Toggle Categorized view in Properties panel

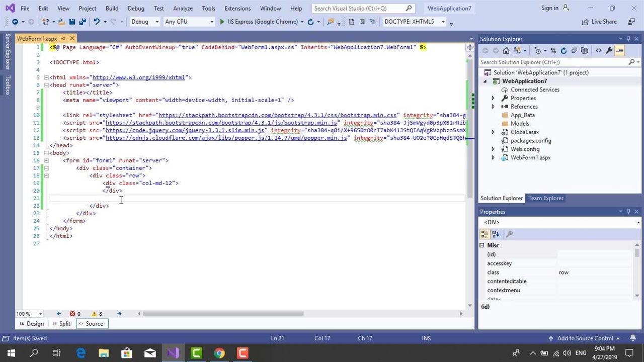coord(485,234)
